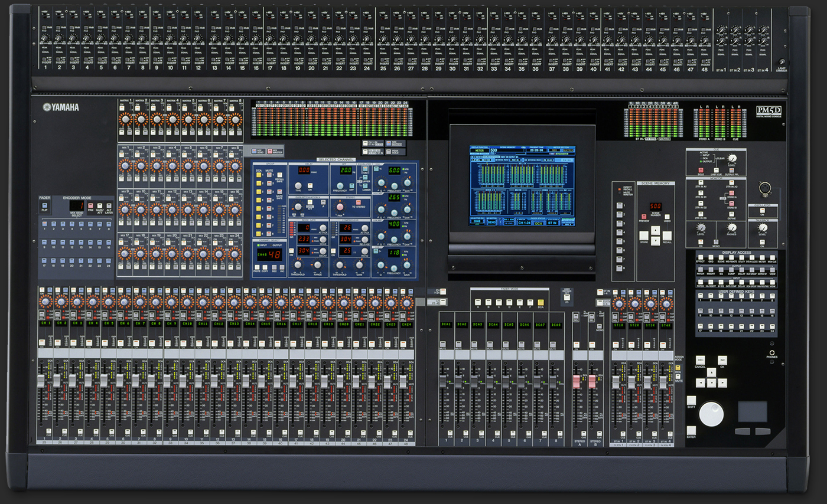Screen dimensions: 827x504
Task: Select 2TR IN A1 monitor source
Action: tap(701, 182)
